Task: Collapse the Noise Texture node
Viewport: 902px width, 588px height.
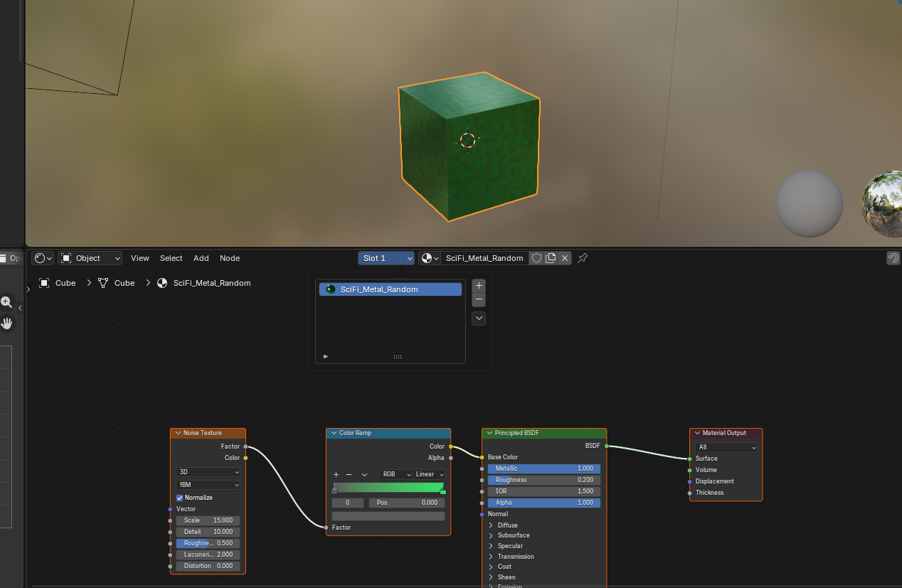Action: (x=178, y=433)
